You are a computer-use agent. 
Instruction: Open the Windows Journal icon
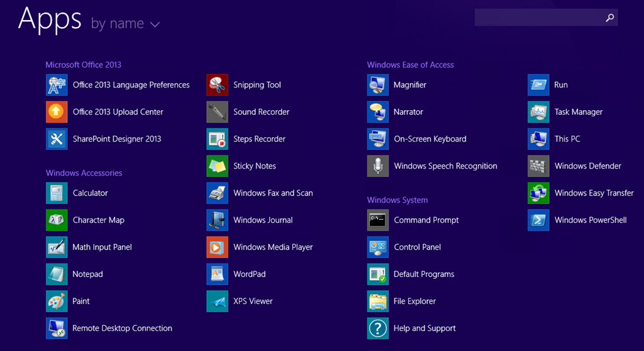pyautogui.click(x=217, y=220)
